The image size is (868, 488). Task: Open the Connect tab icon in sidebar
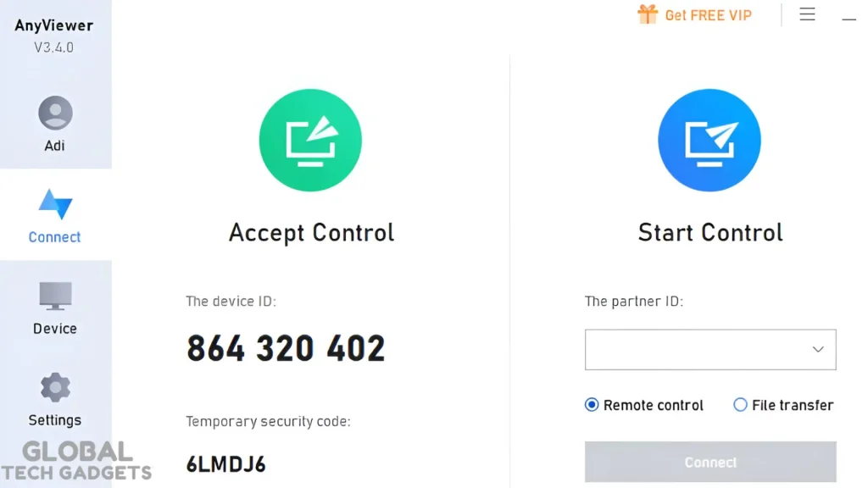[x=55, y=205]
